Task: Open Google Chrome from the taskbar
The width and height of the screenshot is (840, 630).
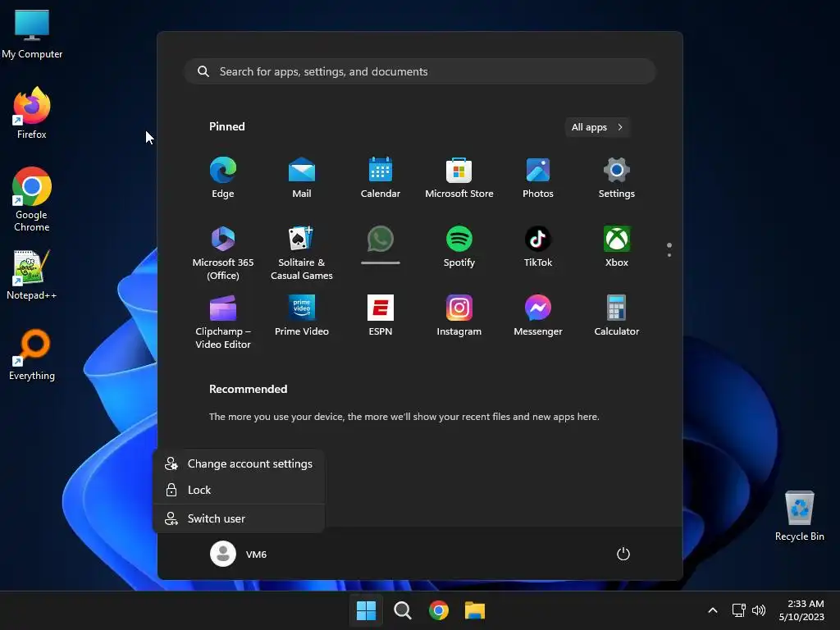Action: tap(439, 610)
